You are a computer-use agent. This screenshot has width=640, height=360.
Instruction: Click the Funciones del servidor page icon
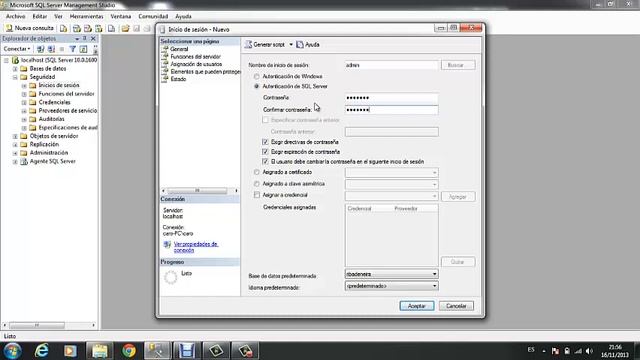click(165, 56)
